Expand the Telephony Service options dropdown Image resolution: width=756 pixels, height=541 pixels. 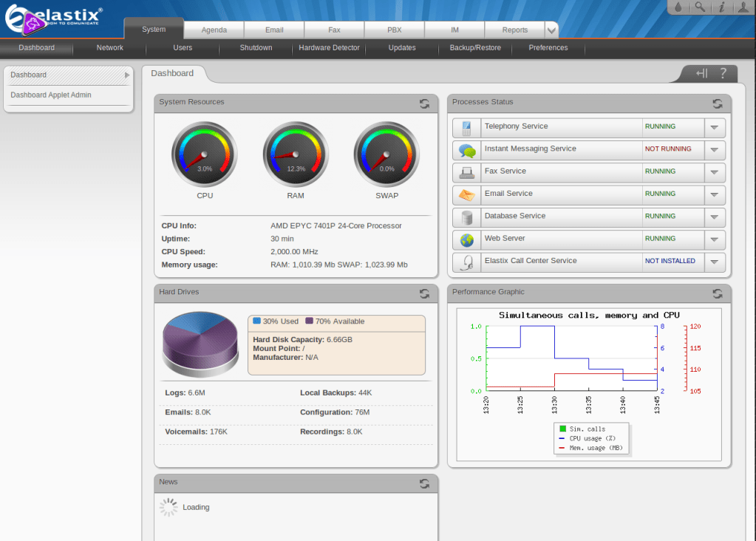coord(714,127)
